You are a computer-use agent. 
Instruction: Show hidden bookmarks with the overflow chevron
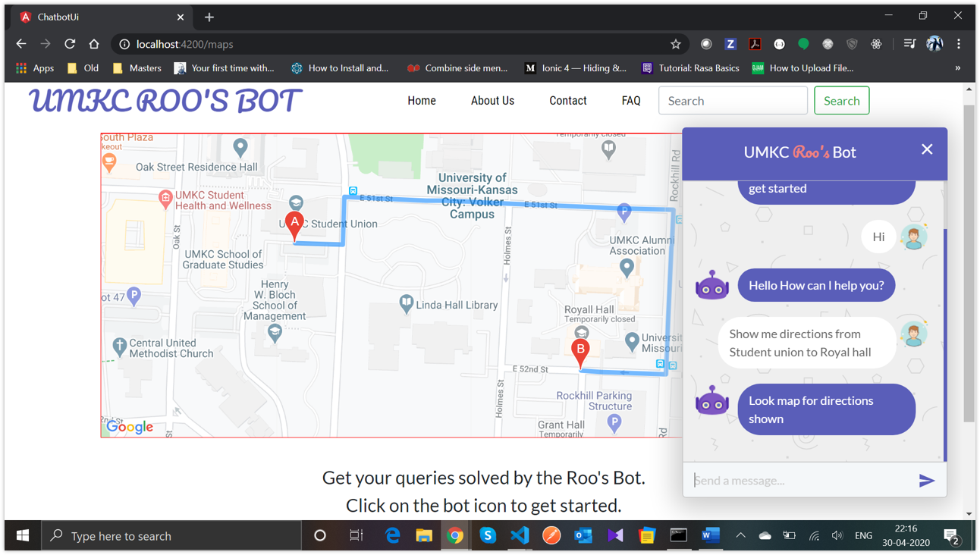[958, 68]
